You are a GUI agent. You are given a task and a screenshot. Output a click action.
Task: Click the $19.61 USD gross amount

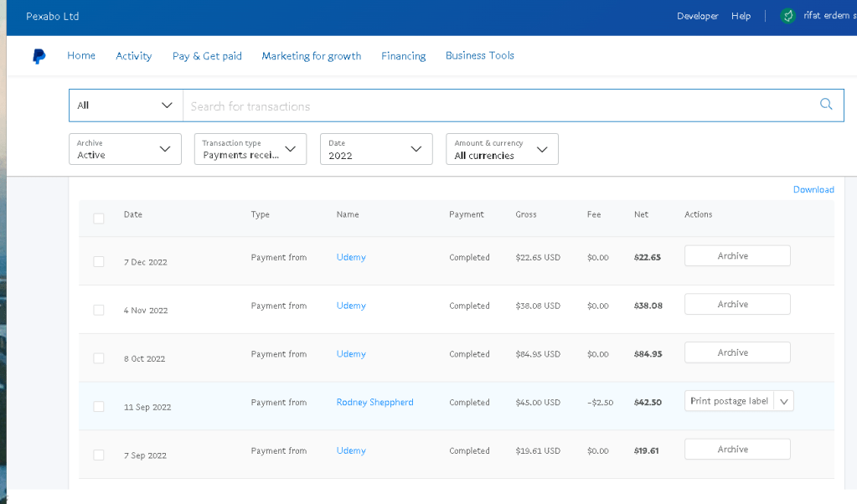click(x=538, y=450)
